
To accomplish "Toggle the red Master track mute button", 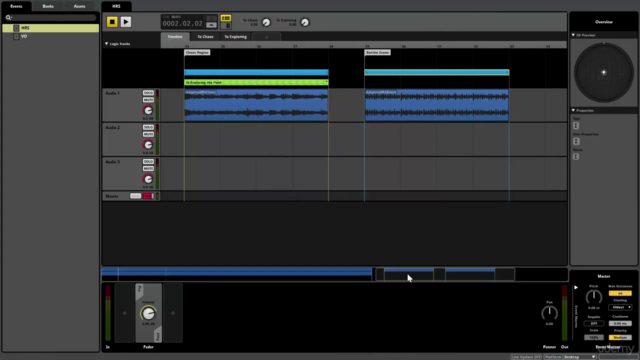I will (x=148, y=196).
